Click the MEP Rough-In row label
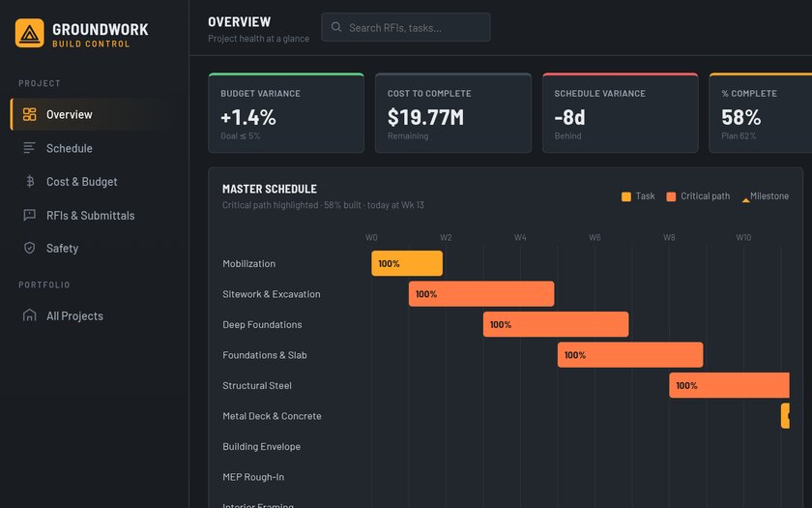 point(253,477)
